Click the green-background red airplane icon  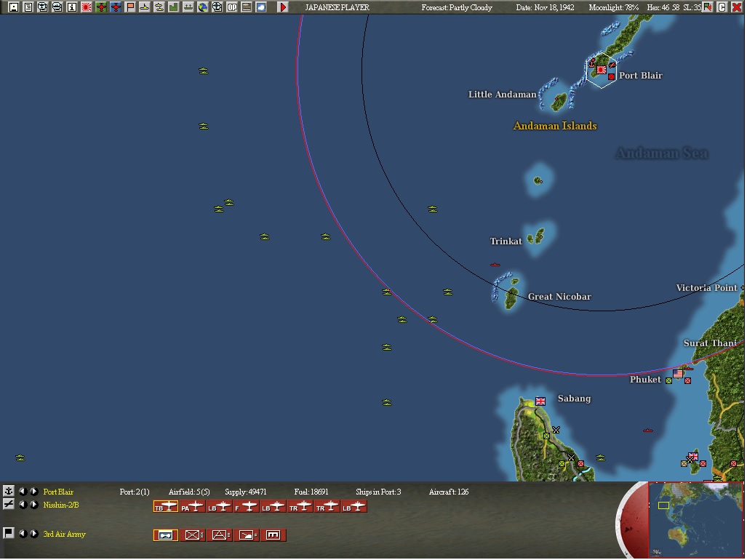pos(101,7)
